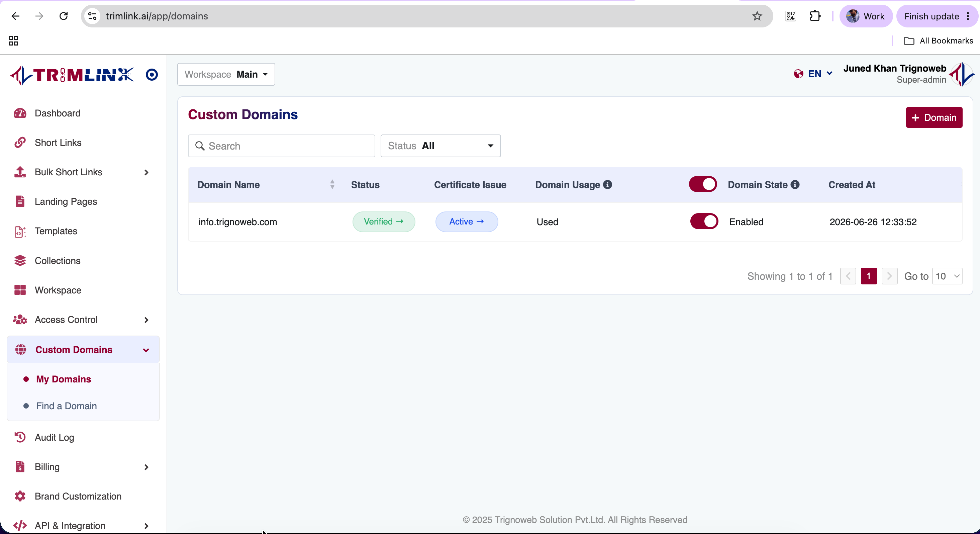Open the browser extensions puzzle icon
The width and height of the screenshot is (980, 534).
815,16
